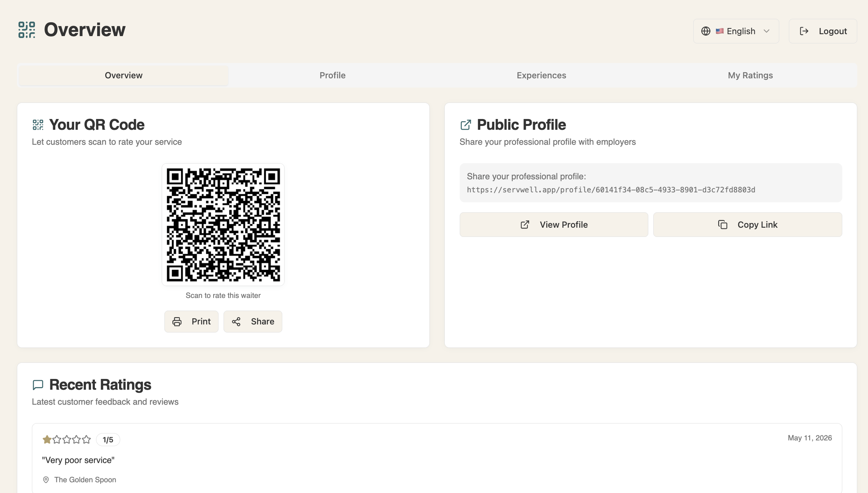Click the 'Scan to rate this waiter' caption
The height and width of the screenshot is (493, 868).
coord(223,296)
